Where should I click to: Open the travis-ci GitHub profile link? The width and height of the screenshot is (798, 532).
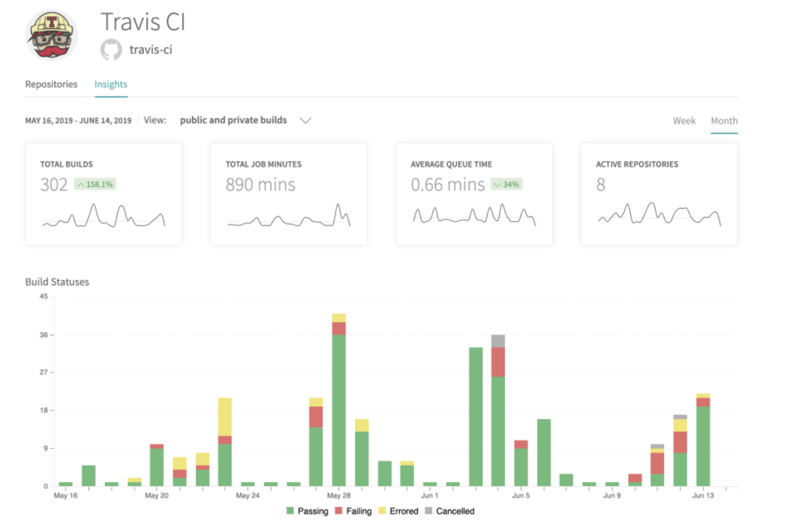[150, 50]
